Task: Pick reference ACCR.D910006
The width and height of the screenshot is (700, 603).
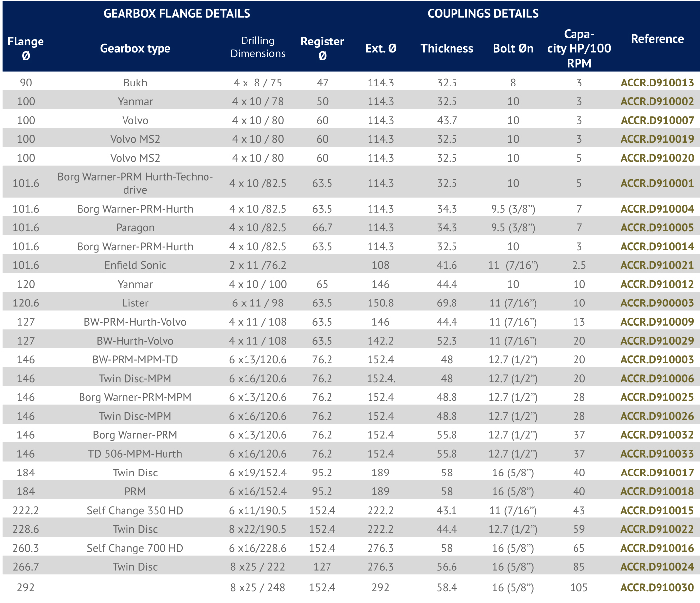Action: (658, 378)
